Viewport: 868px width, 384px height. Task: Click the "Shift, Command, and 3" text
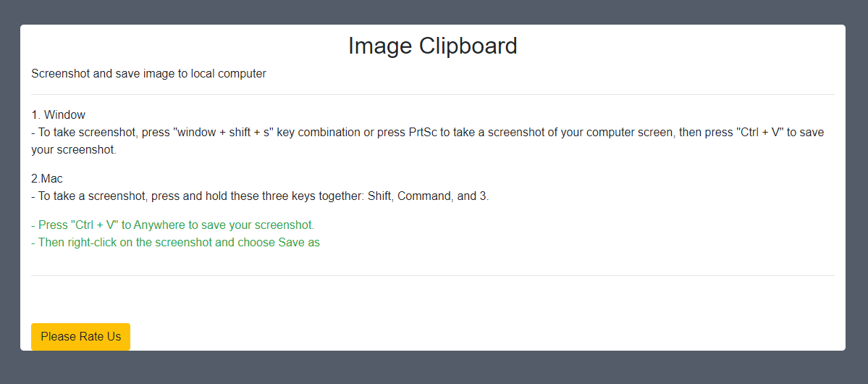(x=427, y=196)
